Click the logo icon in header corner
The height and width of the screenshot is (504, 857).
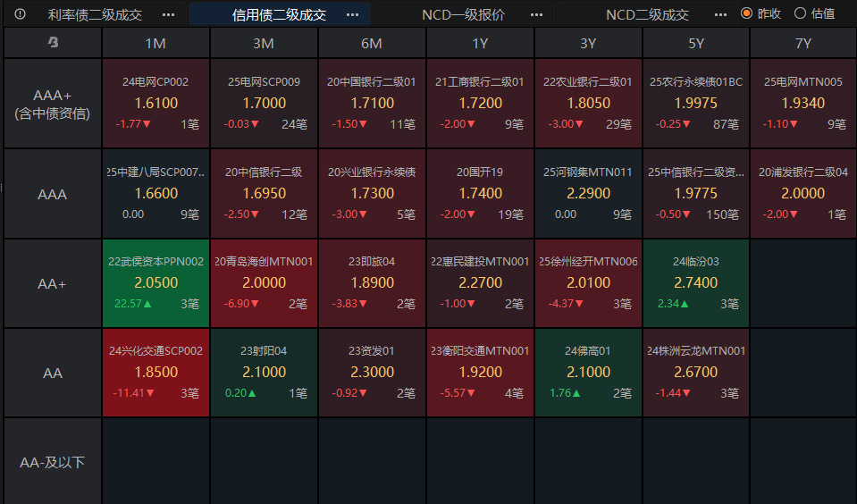pyautogui.click(x=53, y=42)
